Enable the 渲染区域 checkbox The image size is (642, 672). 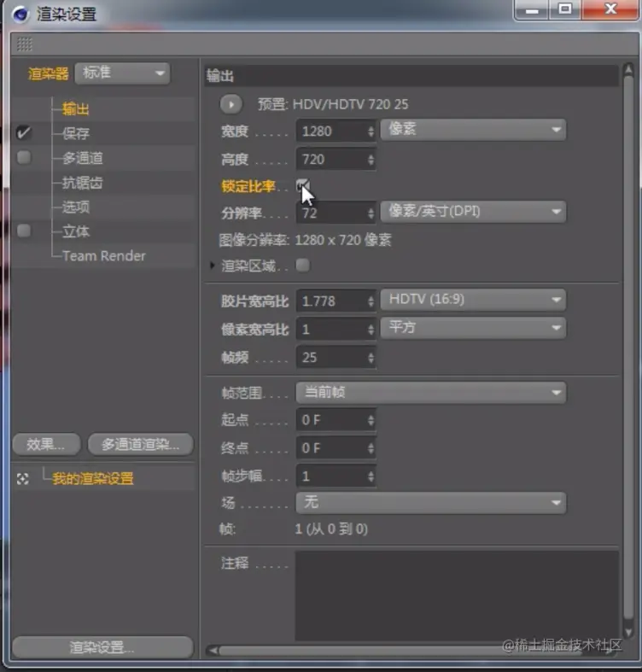point(302,266)
